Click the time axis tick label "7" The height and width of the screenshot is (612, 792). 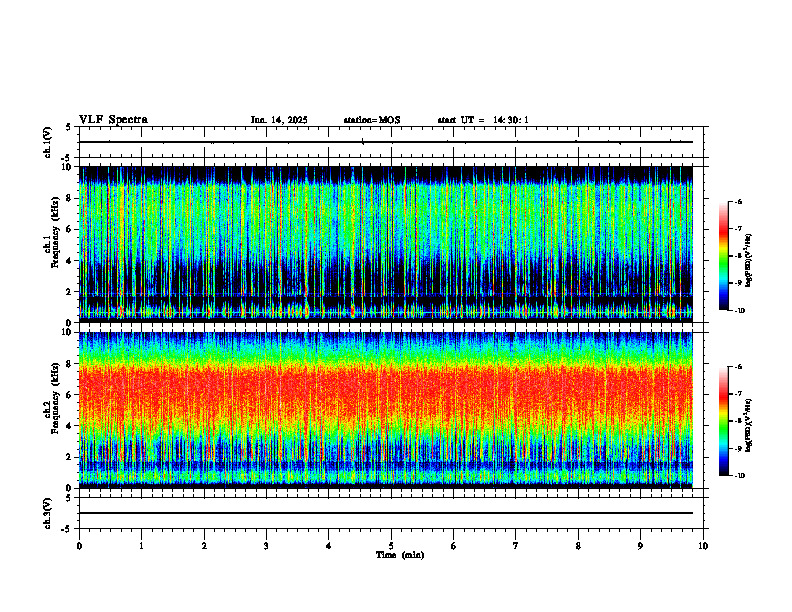(516, 546)
